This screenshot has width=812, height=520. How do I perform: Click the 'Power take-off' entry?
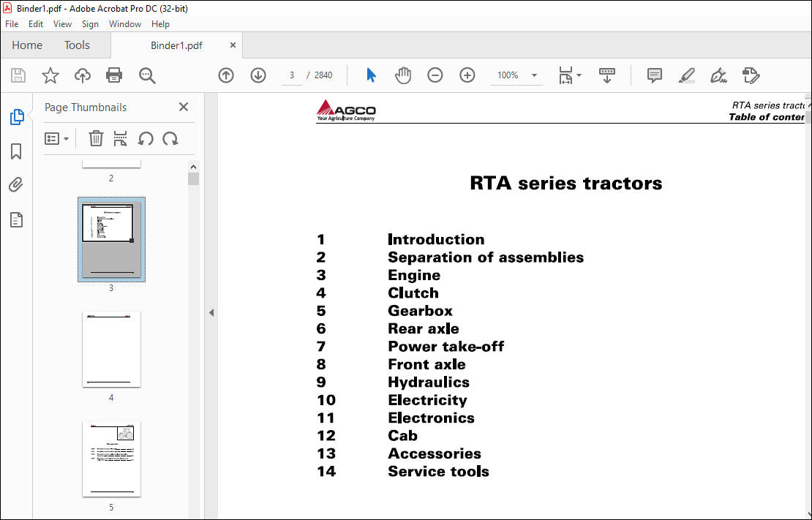pyautogui.click(x=446, y=347)
